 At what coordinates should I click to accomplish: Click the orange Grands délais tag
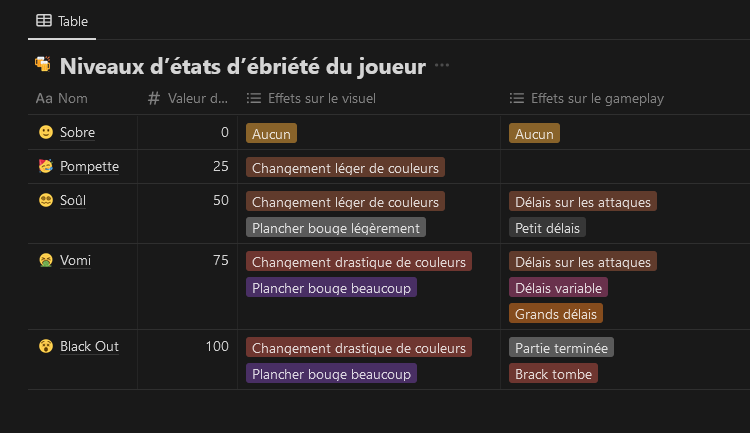coord(555,314)
